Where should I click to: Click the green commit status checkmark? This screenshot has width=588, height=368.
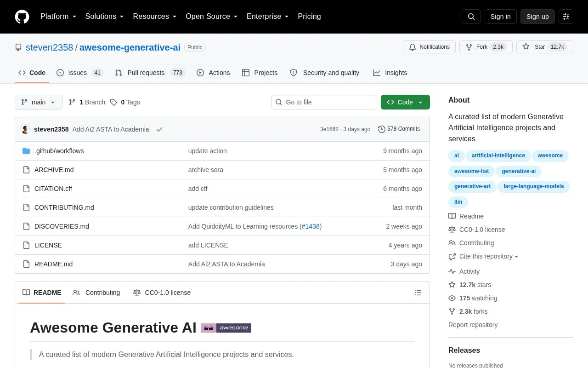[x=159, y=129]
